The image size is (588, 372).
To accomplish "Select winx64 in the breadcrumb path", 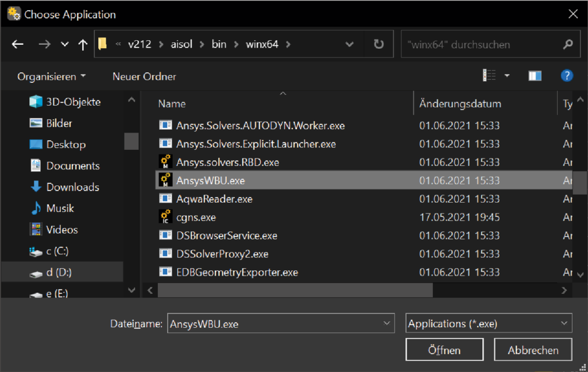I will click(x=262, y=44).
